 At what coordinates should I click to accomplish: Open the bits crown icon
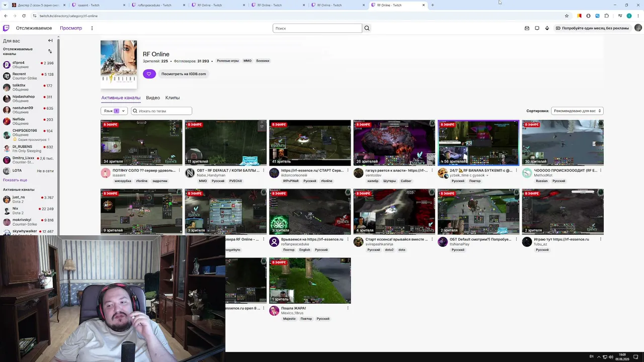[x=547, y=28]
